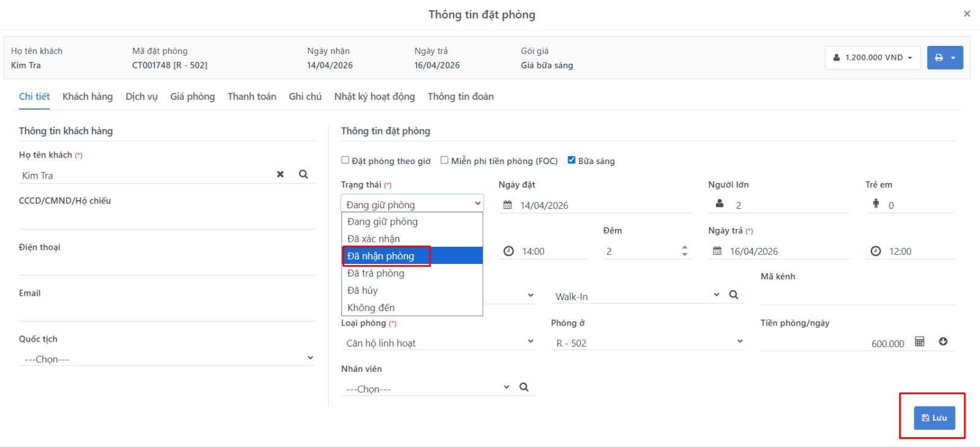Clear the guest name with the X icon
Viewport: 980px width, 447px height.
280,175
